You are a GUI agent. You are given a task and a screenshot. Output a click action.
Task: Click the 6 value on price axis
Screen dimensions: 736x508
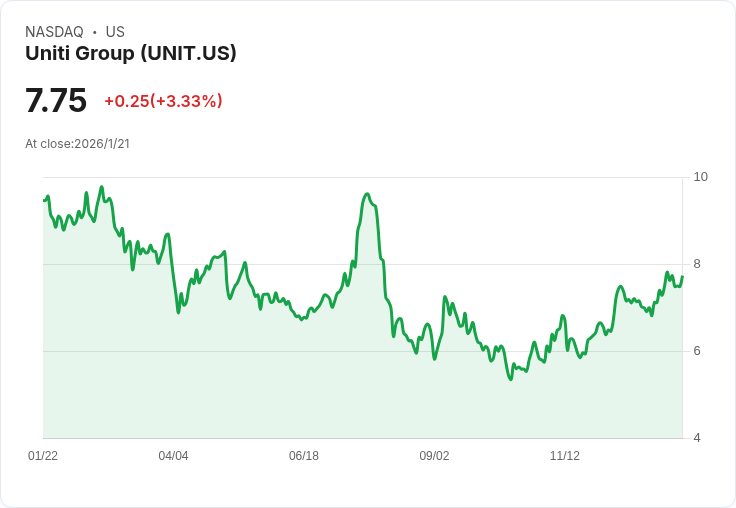(x=697, y=351)
